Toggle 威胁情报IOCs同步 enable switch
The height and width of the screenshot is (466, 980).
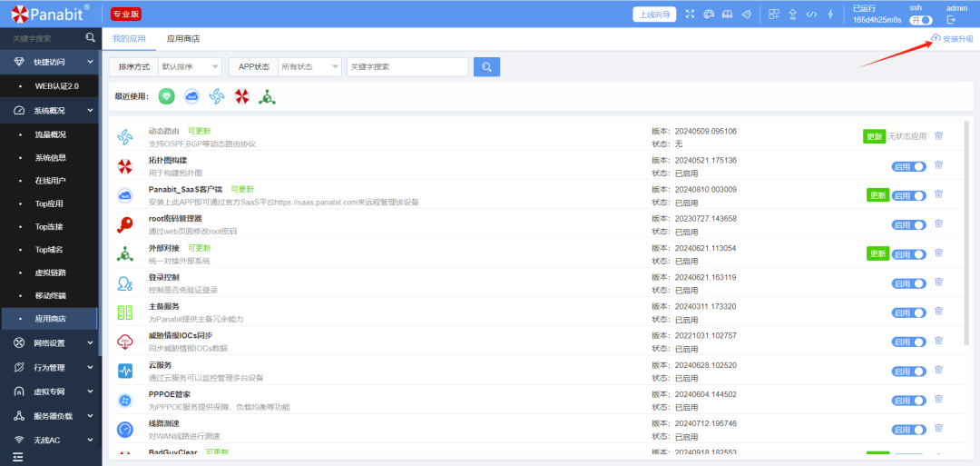point(908,342)
